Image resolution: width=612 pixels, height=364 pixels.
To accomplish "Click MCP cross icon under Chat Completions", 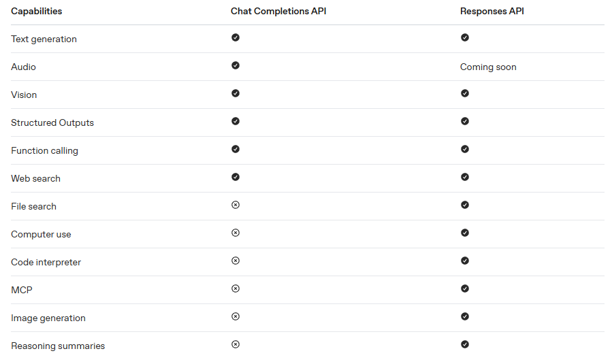I will 236,288.
